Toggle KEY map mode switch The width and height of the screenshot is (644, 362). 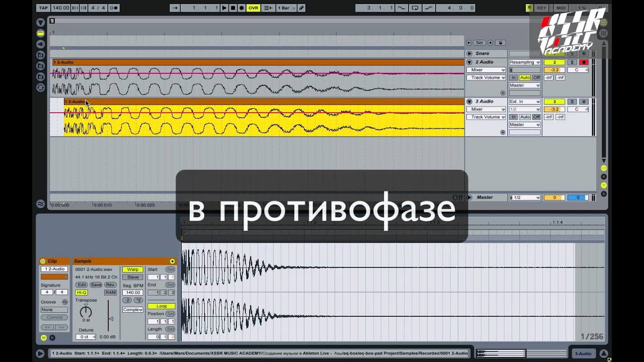coord(541,8)
